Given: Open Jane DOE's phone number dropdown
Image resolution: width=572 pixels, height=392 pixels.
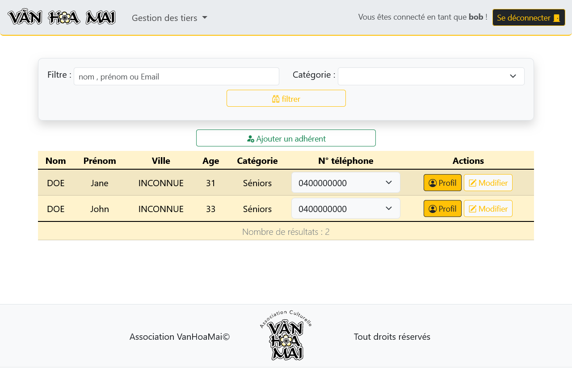Looking at the screenshot, I should 345,183.
